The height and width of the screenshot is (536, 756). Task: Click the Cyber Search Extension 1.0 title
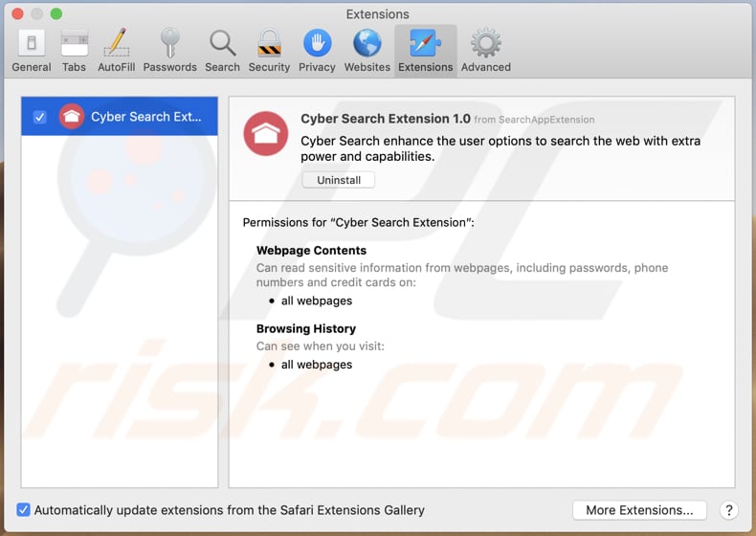click(x=386, y=119)
